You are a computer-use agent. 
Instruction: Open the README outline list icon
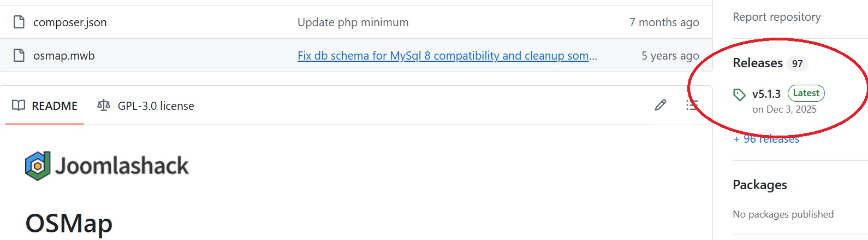(x=692, y=105)
